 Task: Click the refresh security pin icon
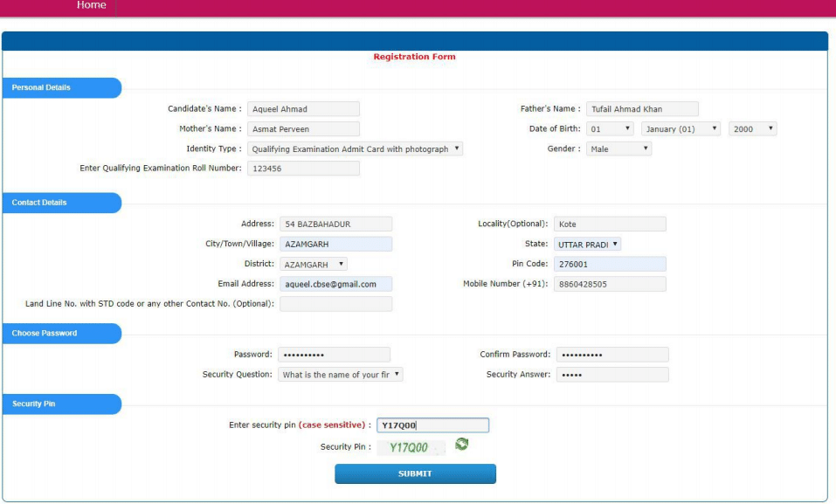(461, 445)
